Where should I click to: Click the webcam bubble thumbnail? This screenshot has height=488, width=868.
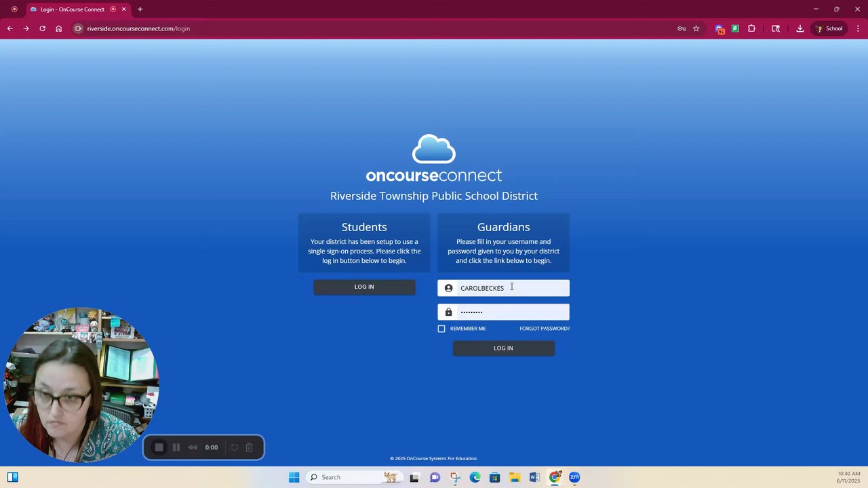[x=81, y=384]
